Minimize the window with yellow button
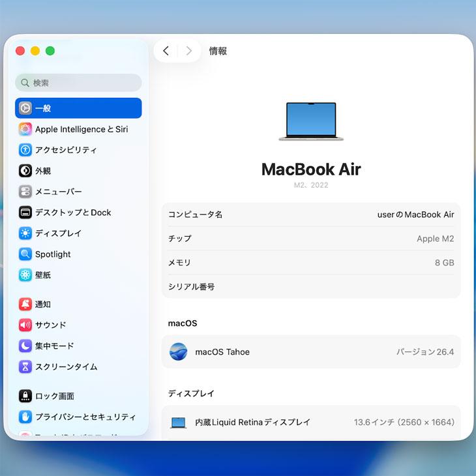The image size is (476, 476). 35,51
